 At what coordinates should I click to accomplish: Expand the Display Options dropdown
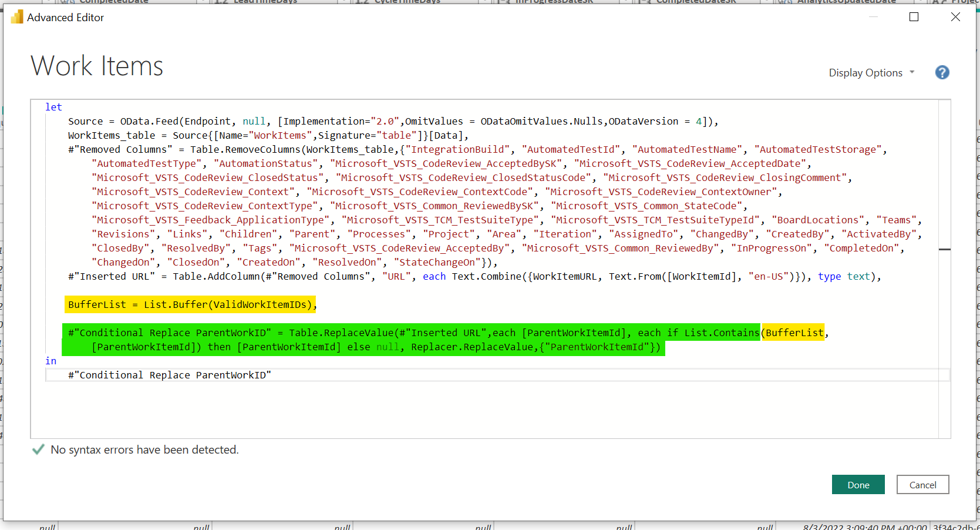click(x=871, y=73)
